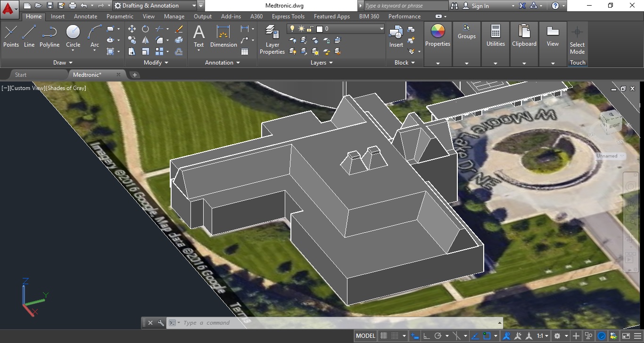Open the Utilities panel button
Viewport: 644px width, 343px height.
495,43
